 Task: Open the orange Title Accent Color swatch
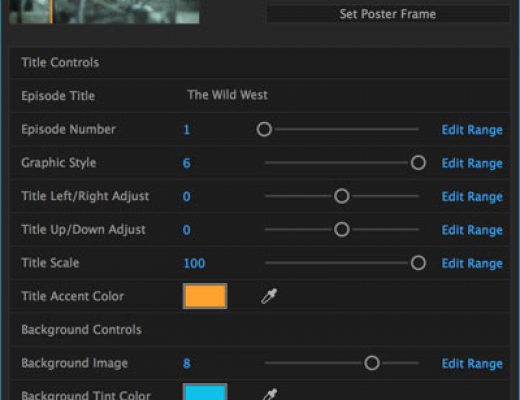point(205,296)
